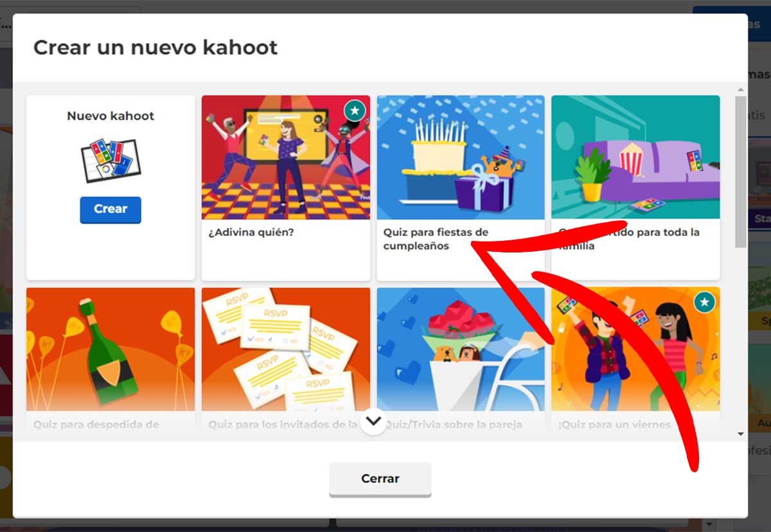Click the down chevron to show more templates
Image resolution: width=771 pixels, height=532 pixels.
pos(373,421)
